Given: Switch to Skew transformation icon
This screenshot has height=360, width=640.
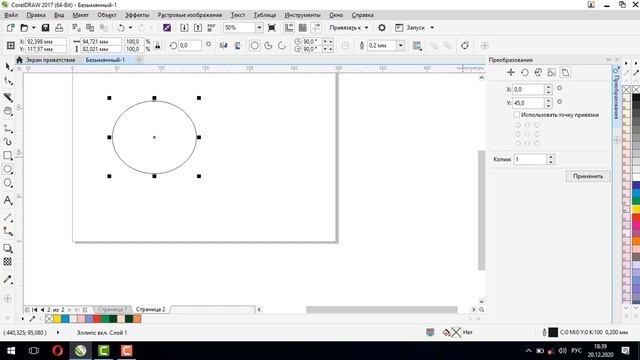Looking at the screenshot, I should point(565,73).
